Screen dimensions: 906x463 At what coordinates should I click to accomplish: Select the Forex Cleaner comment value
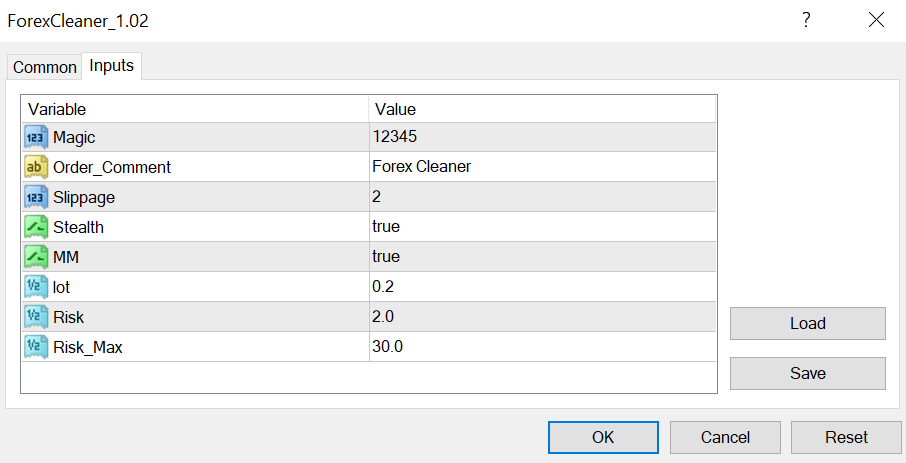[541, 167]
